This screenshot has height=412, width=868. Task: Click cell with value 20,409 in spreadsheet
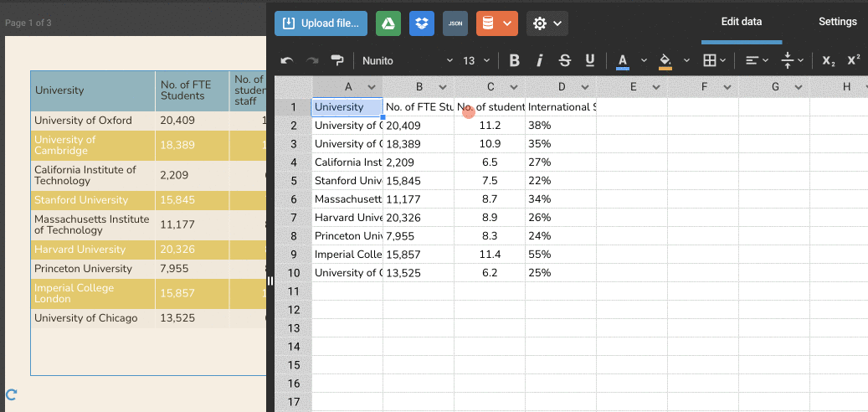coord(419,126)
